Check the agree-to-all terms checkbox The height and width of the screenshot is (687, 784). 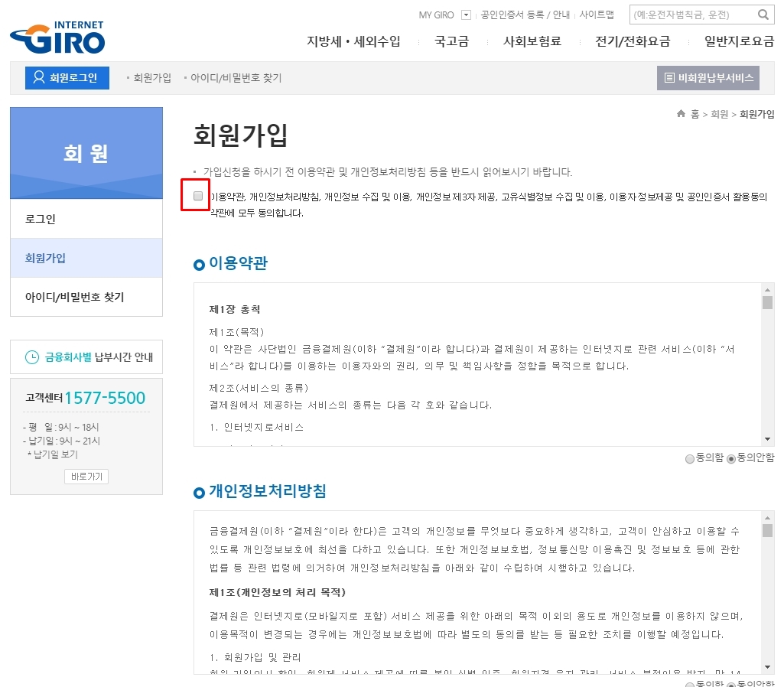(x=198, y=196)
